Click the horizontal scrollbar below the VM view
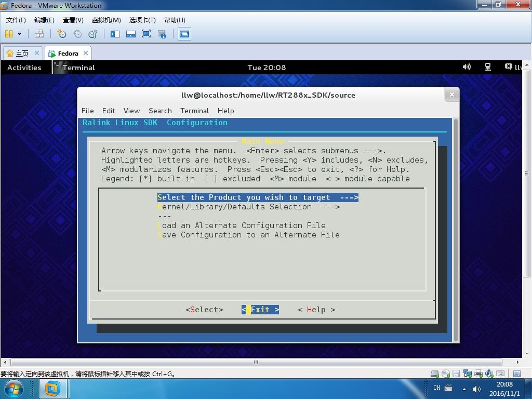The image size is (532, 399). tap(256, 362)
